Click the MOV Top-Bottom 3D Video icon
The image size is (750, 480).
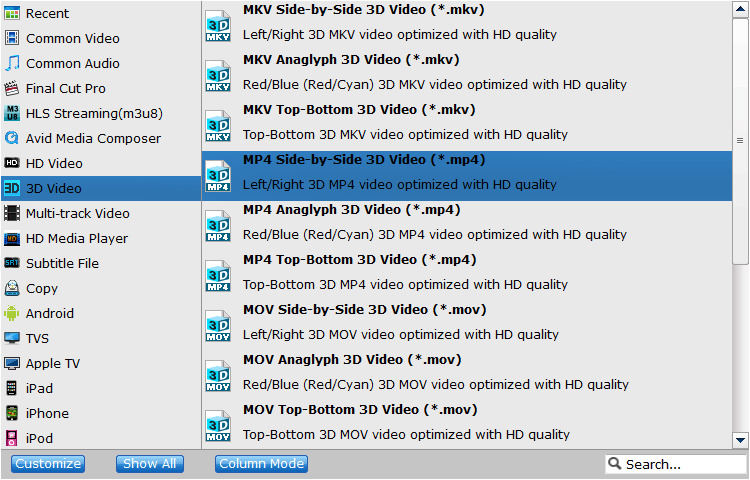[x=218, y=425]
